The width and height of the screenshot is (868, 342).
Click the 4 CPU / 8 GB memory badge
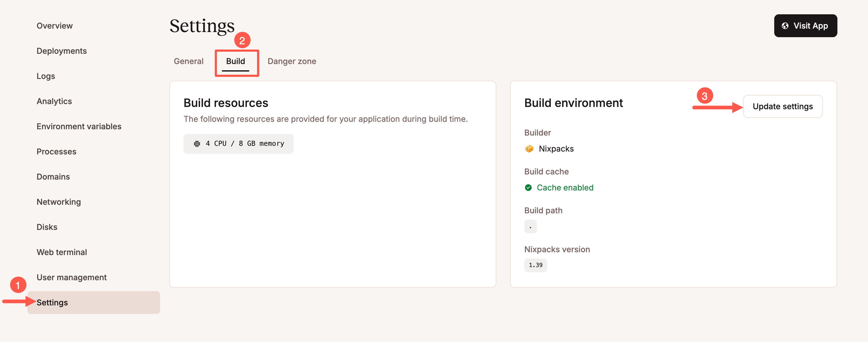tap(238, 143)
